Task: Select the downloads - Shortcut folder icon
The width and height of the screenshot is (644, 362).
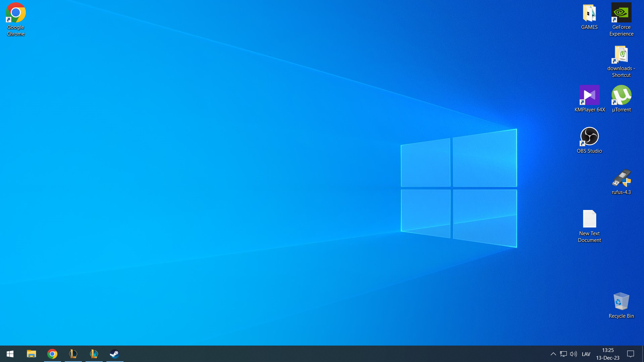Action: [x=621, y=61]
